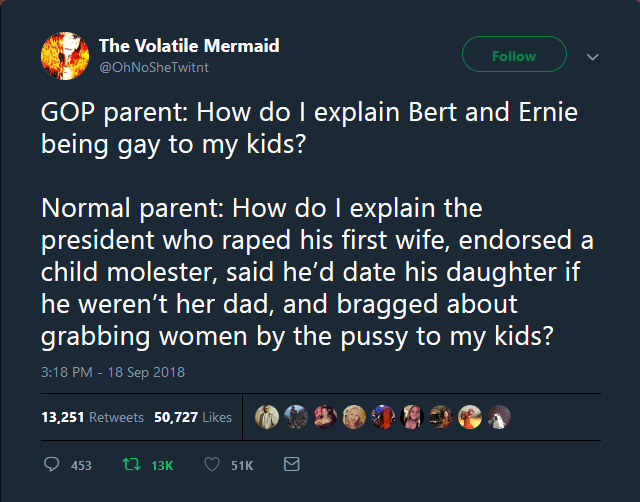Click the envelope direct message icon

pos(291,465)
